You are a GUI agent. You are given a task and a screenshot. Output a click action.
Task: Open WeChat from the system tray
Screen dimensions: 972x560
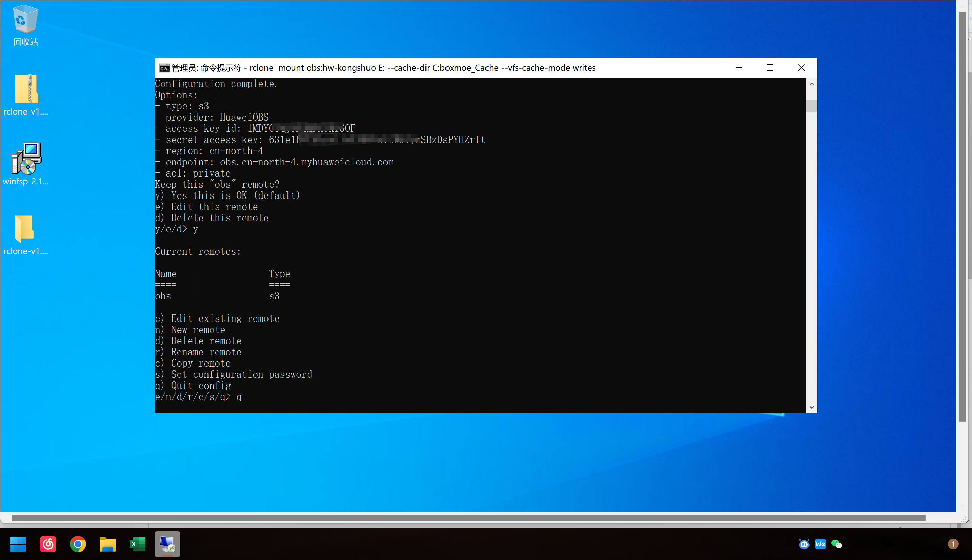pos(836,544)
